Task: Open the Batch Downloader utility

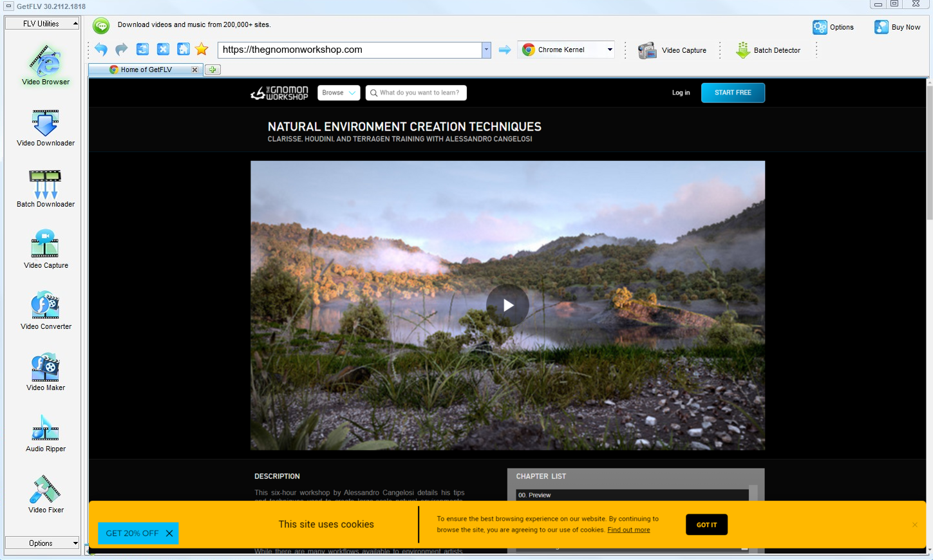Action: point(46,189)
